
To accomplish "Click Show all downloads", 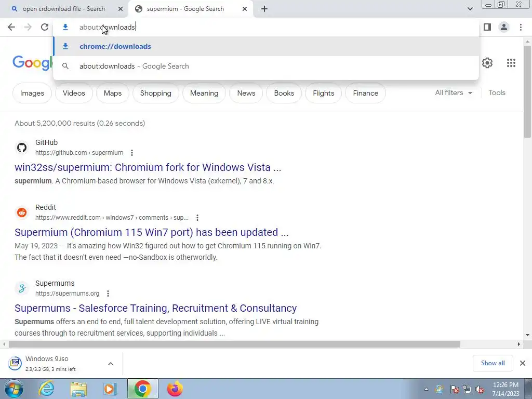I will tap(493, 363).
